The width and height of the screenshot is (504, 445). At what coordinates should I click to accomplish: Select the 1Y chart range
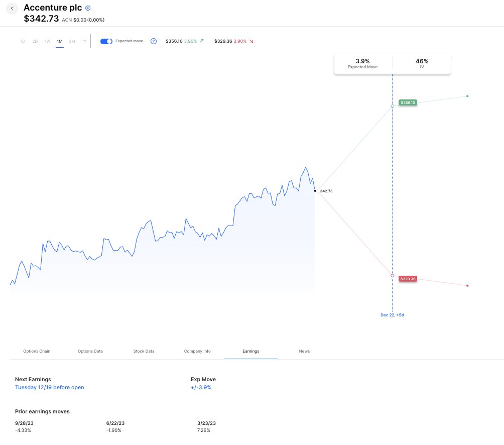[84, 41]
